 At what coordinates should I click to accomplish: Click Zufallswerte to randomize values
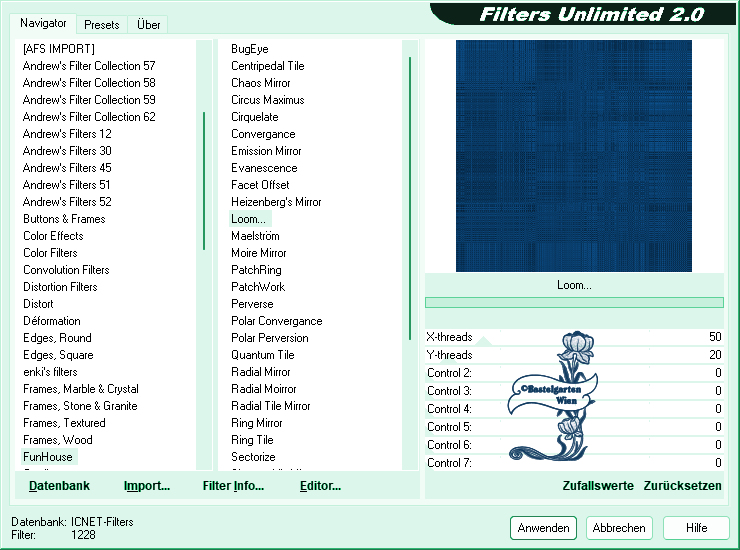click(598, 486)
